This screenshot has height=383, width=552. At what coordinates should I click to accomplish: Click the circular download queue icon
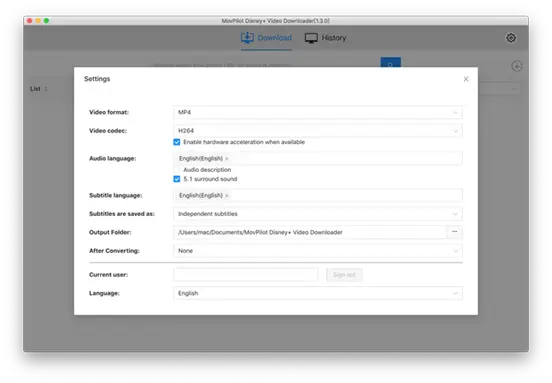[516, 66]
